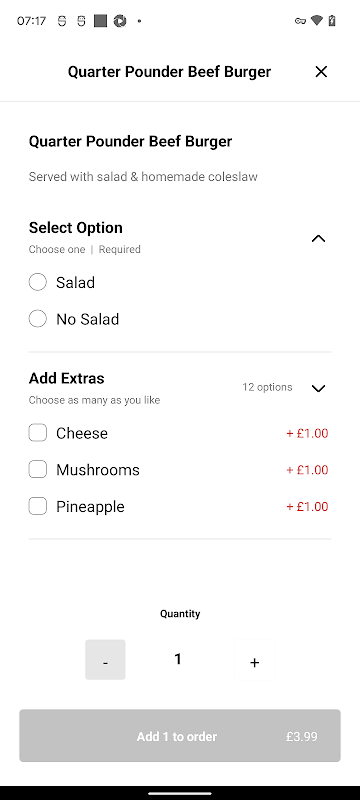Close the Quarter Pounder Beef Burger dialog

321,72
